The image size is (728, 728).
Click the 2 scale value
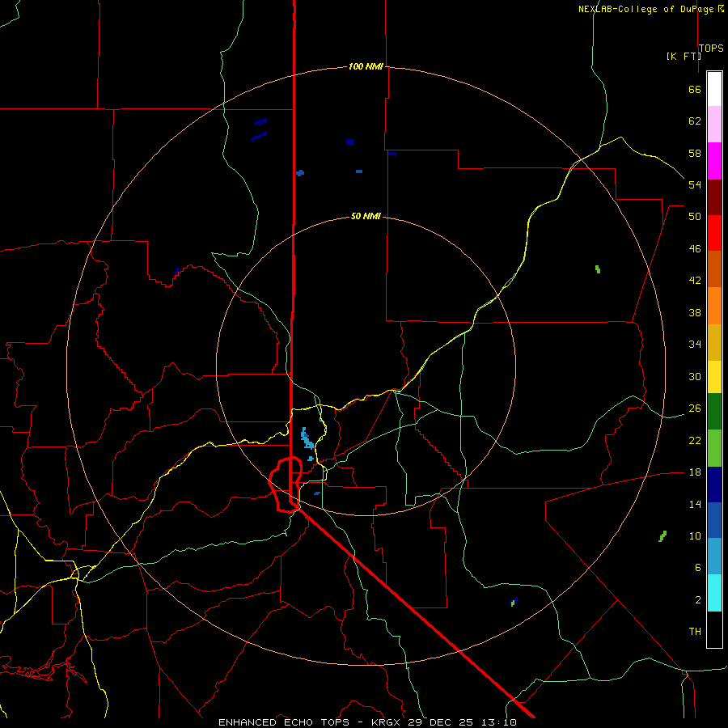tap(697, 600)
